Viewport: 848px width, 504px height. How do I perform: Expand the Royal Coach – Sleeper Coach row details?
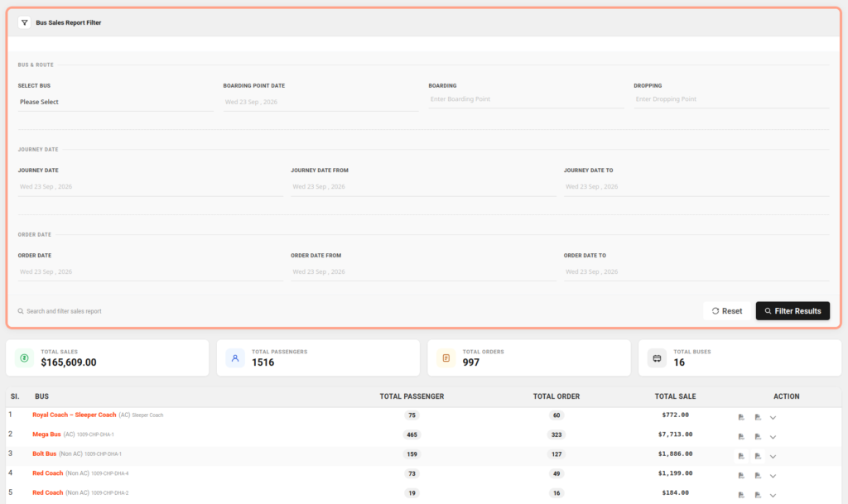tap(773, 418)
